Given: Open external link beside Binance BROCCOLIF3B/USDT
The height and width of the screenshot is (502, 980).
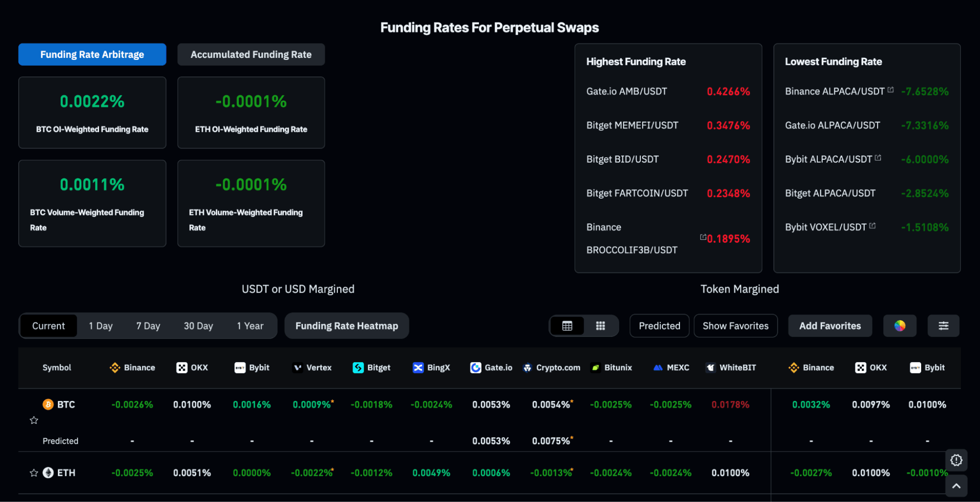Looking at the screenshot, I should click(x=703, y=237).
